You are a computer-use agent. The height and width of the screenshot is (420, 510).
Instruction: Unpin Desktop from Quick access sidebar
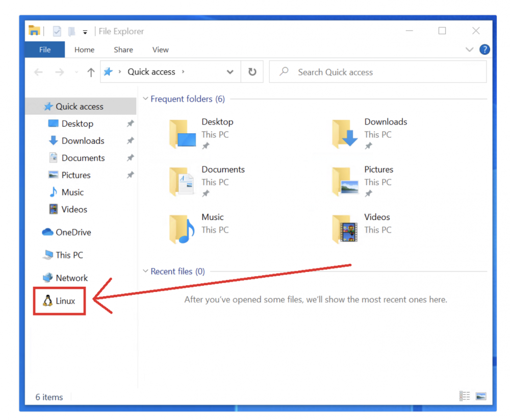(x=131, y=123)
